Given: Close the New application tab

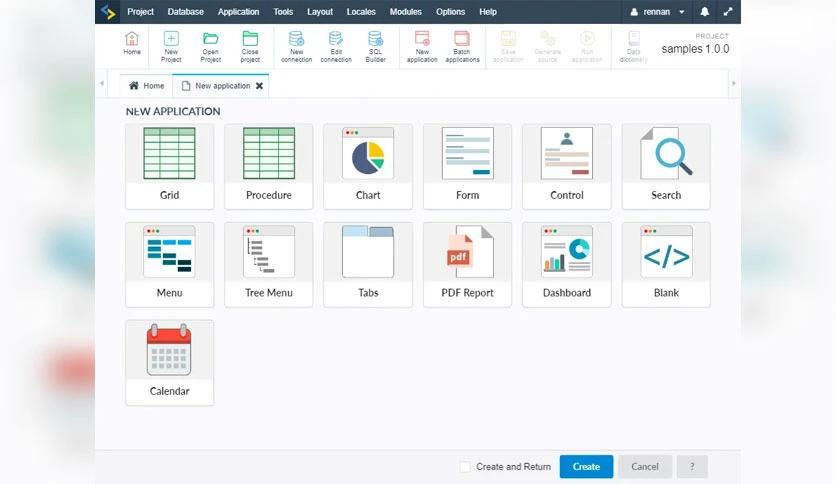Looking at the screenshot, I should point(259,86).
